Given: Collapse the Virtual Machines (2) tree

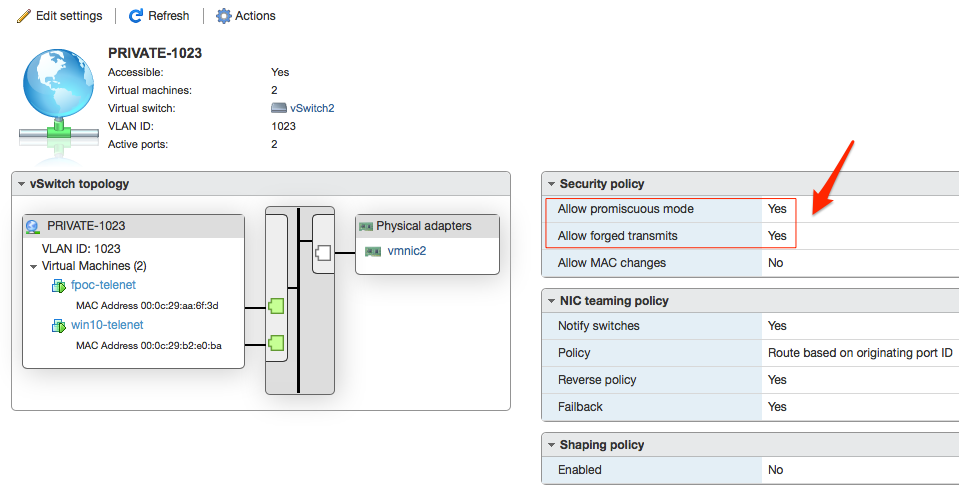Looking at the screenshot, I should pos(33,267).
